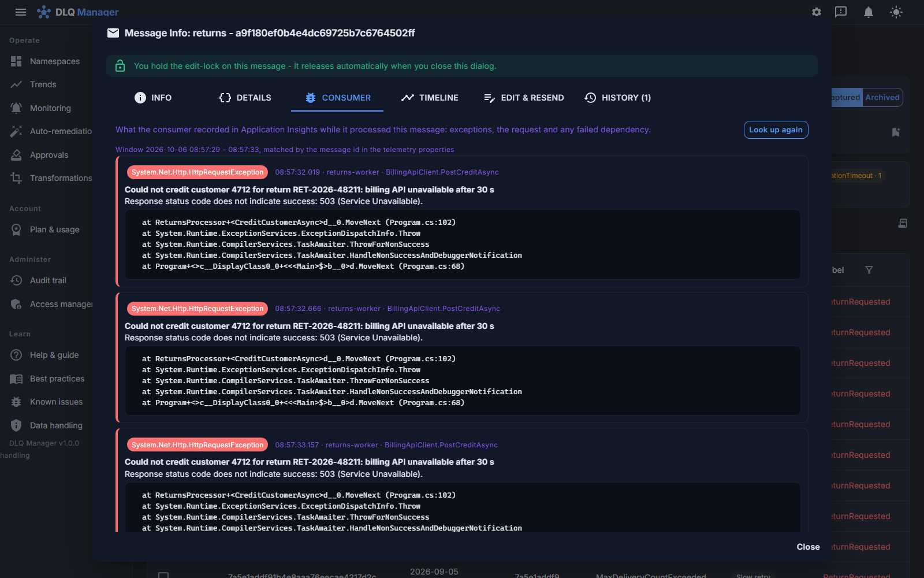This screenshot has height=578, width=924.
Task: Open Auto-remediation wand icon
Action: pyautogui.click(x=16, y=131)
